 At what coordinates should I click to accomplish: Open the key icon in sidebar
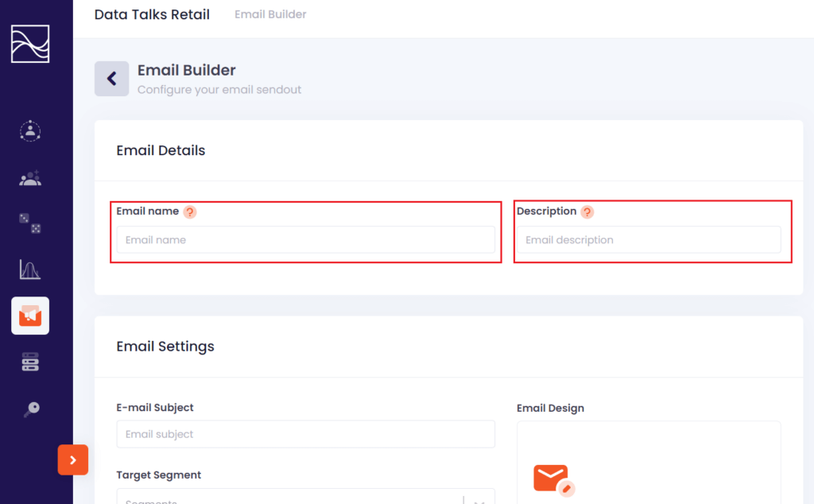pyautogui.click(x=31, y=409)
